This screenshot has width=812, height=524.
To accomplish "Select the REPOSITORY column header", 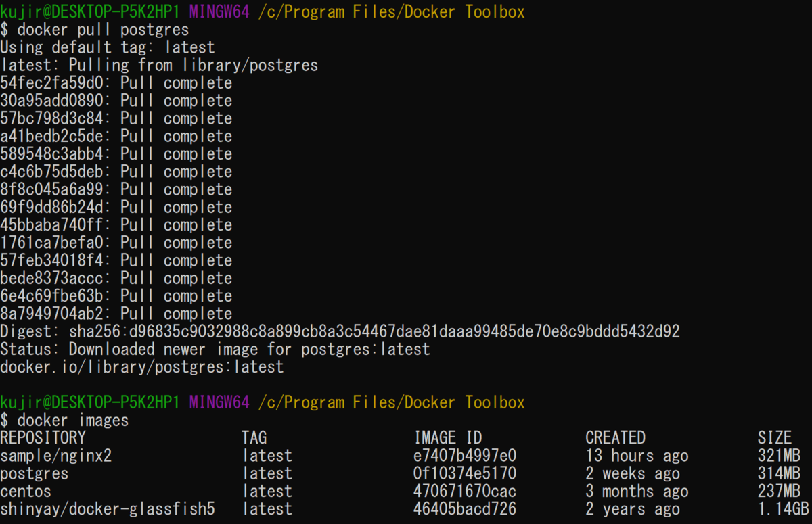I will pyautogui.click(x=43, y=437).
